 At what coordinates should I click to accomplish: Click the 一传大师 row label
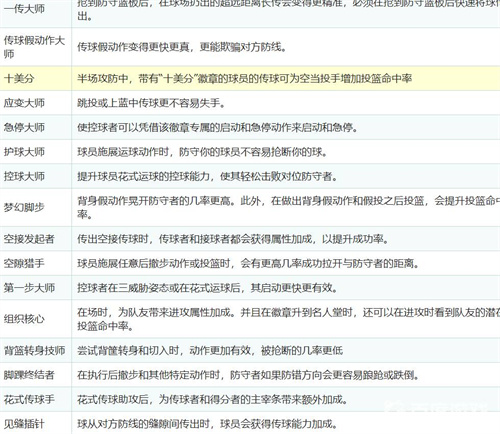(24, 9)
